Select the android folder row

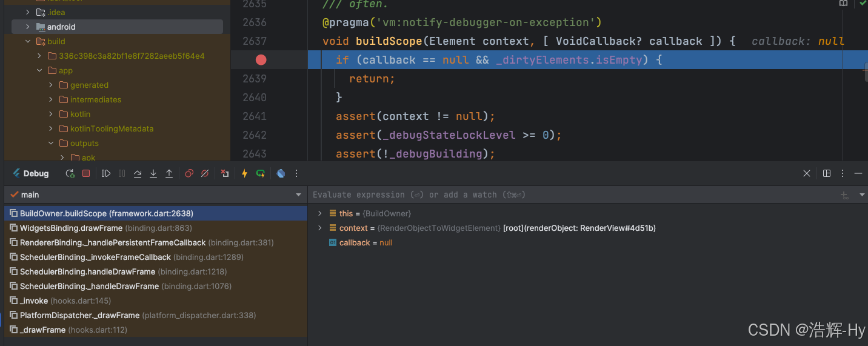pos(117,27)
